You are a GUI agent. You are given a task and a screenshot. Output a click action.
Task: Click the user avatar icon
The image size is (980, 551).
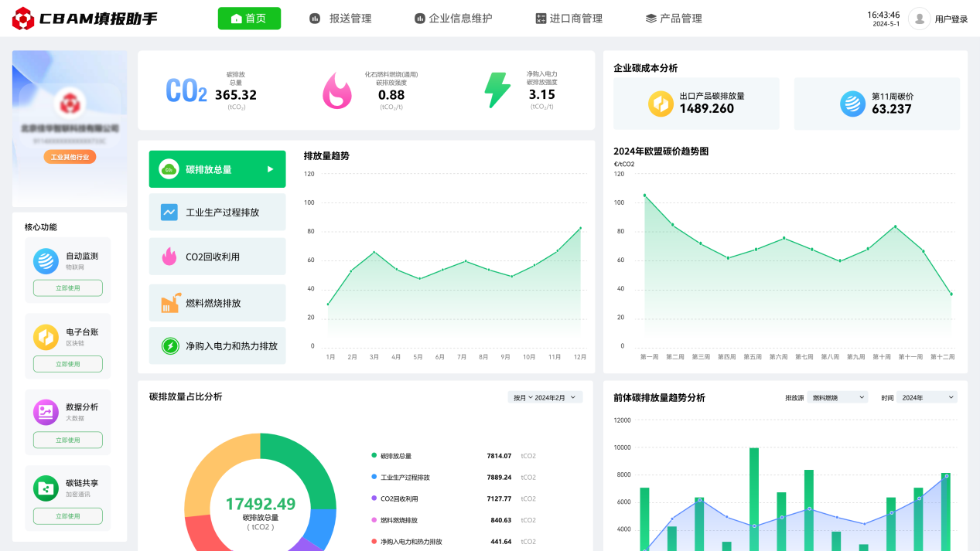919,19
